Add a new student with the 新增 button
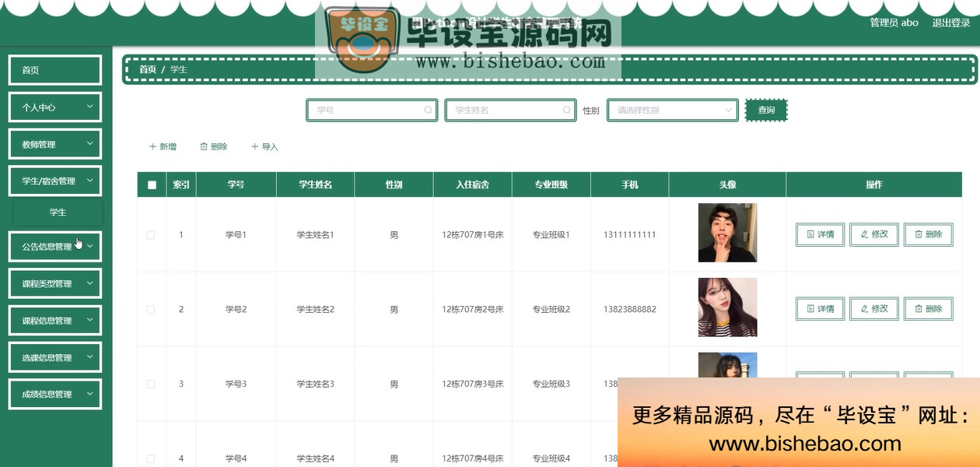 pos(163,146)
